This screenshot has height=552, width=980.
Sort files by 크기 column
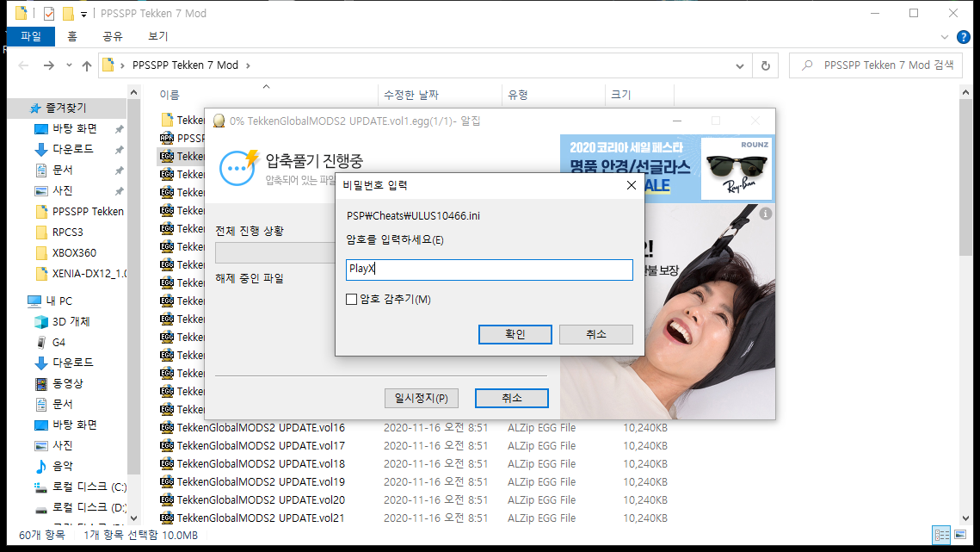tap(621, 95)
